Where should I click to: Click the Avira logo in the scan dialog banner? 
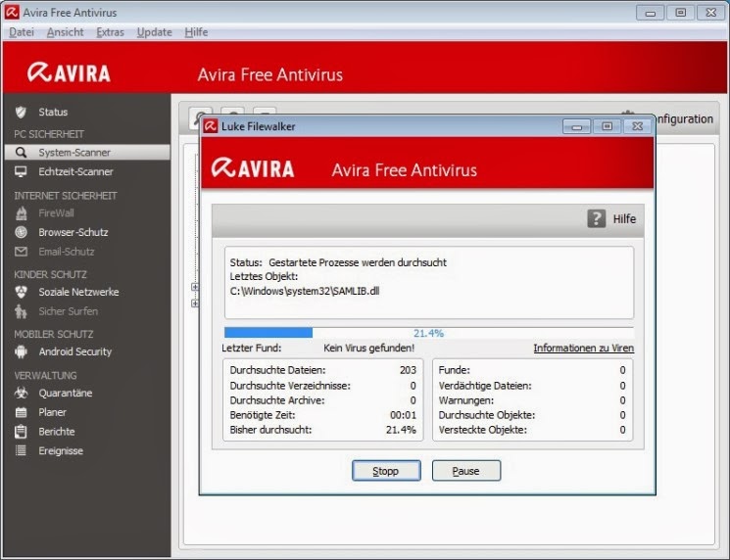click(x=253, y=168)
